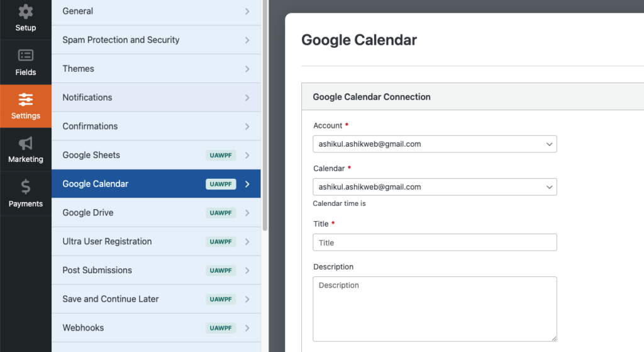The width and height of the screenshot is (644, 352).
Task: Click the UAWPF badge beside Google Drive
Action: 221,213
